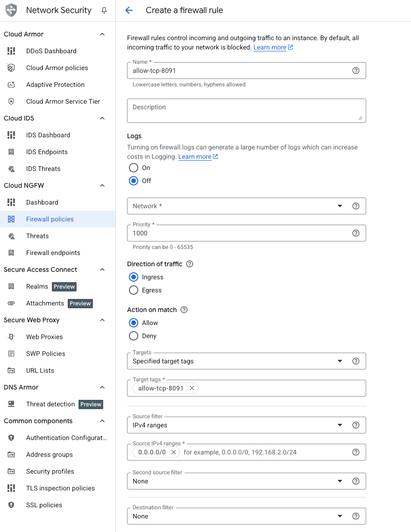Go back using the arrow button

(x=128, y=10)
